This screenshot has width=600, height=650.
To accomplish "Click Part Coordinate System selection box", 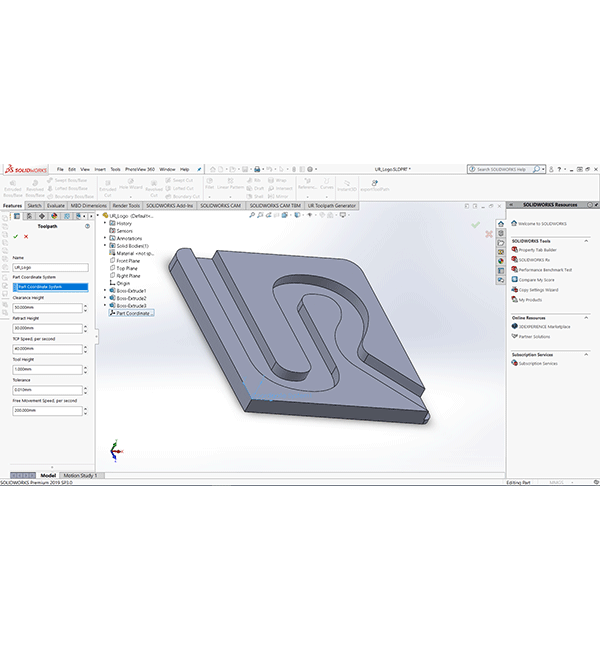I will tap(50, 287).
